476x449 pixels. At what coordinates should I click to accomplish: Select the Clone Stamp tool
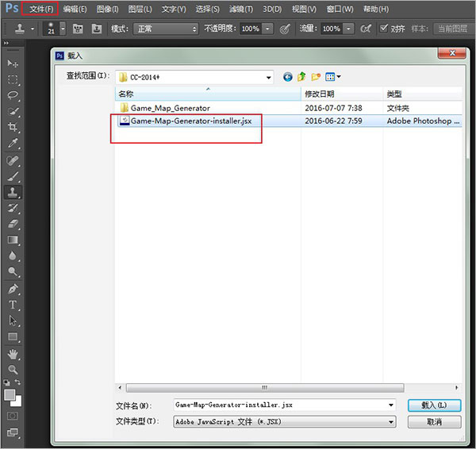click(13, 192)
